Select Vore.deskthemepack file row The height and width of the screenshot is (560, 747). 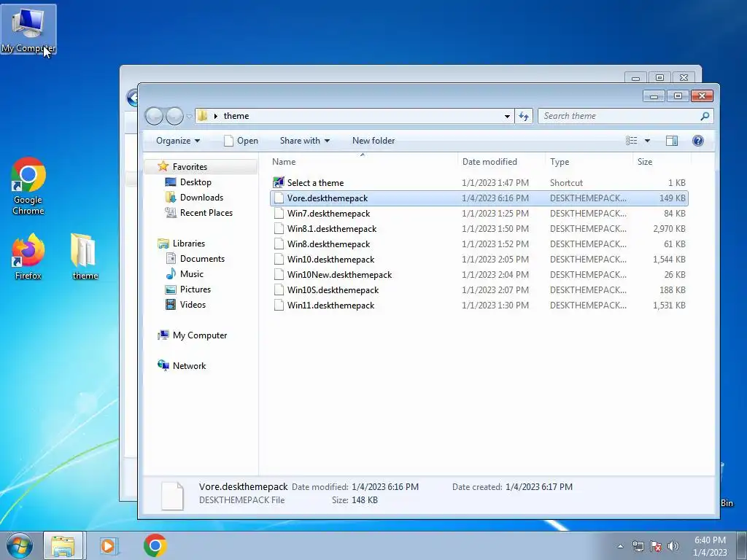(479, 198)
